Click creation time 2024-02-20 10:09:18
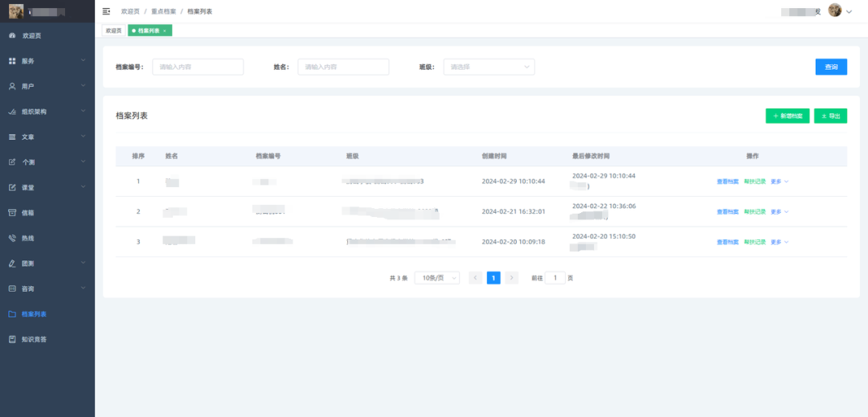868x417 pixels. tap(513, 242)
